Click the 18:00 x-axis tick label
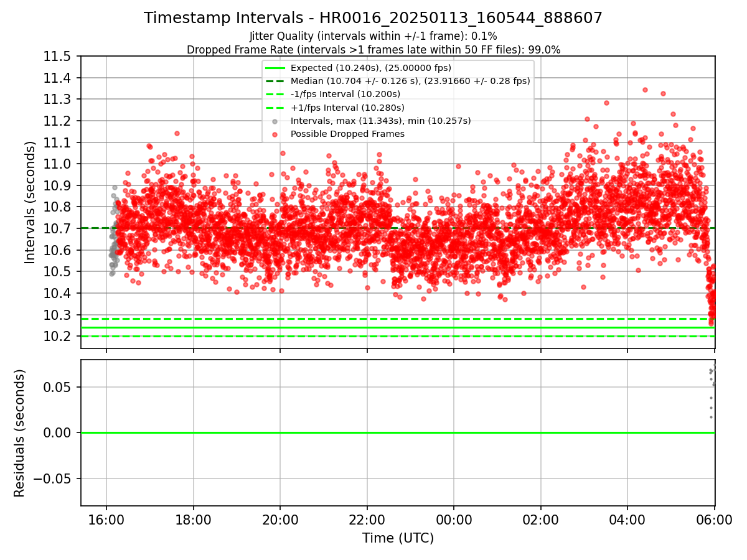The height and width of the screenshot is (560, 747). [x=193, y=519]
